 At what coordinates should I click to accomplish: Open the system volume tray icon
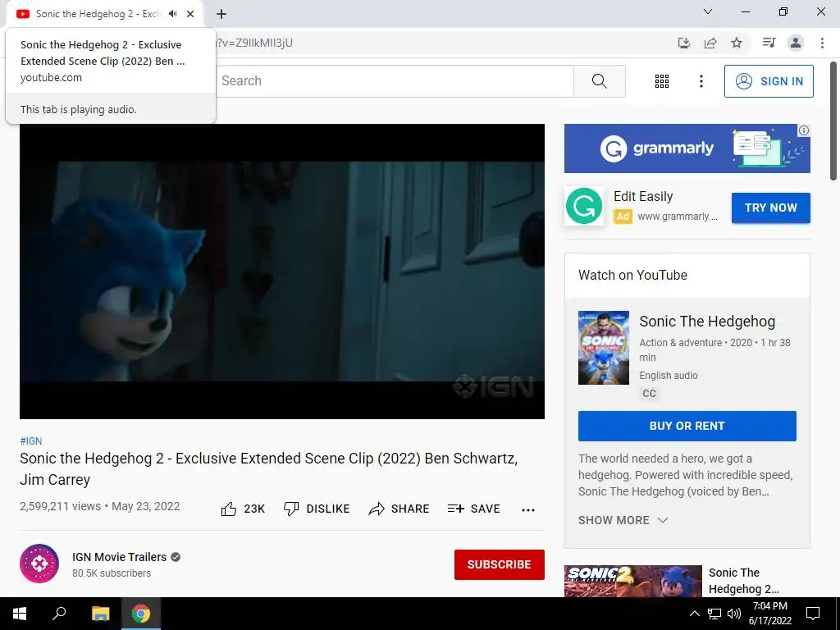click(x=734, y=614)
